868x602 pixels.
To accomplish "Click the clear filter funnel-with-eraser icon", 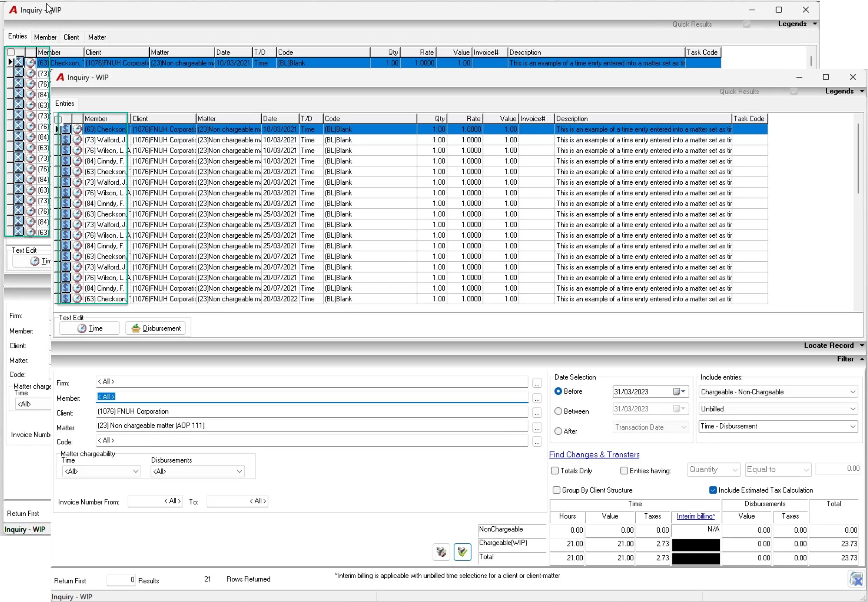I will [441, 552].
